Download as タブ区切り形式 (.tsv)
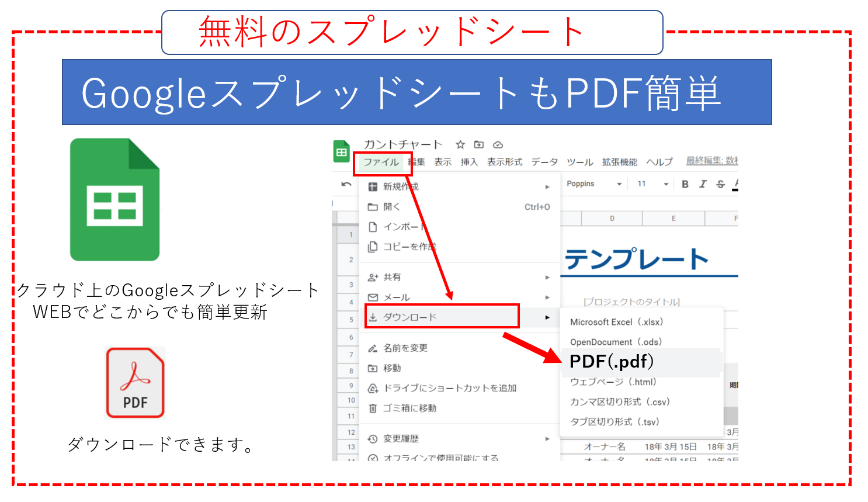Screen dimensions: 868x502 [x=641, y=422]
